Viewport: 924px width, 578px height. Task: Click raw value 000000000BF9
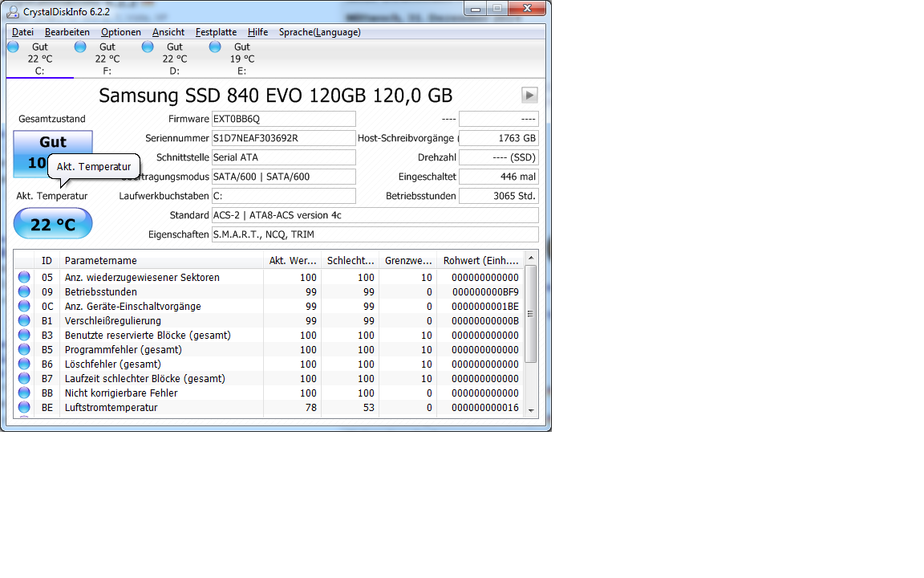pyautogui.click(x=485, y=292)
